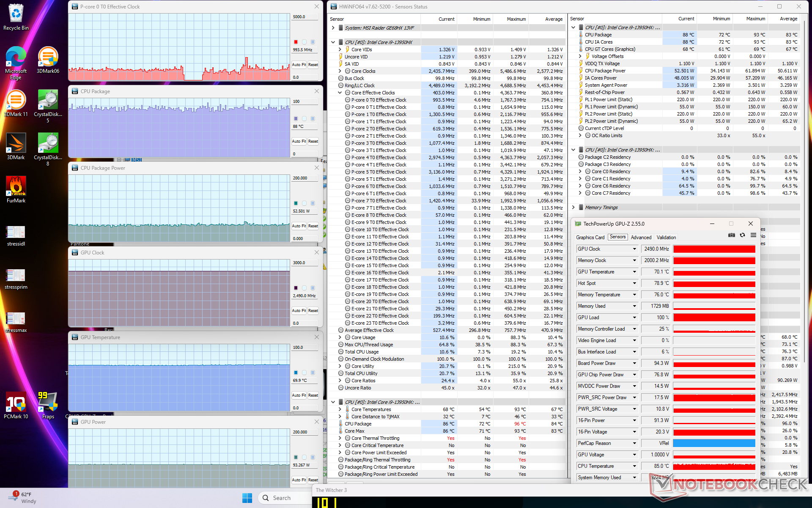Viewport: 812px width, 508px height.
Task: Click the GPU-Z refresh icon
Action: click(x=742, y=235)
